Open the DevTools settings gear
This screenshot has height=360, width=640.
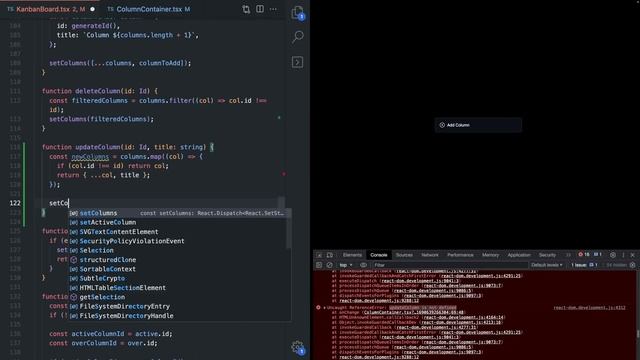click(x=613, y=255)
